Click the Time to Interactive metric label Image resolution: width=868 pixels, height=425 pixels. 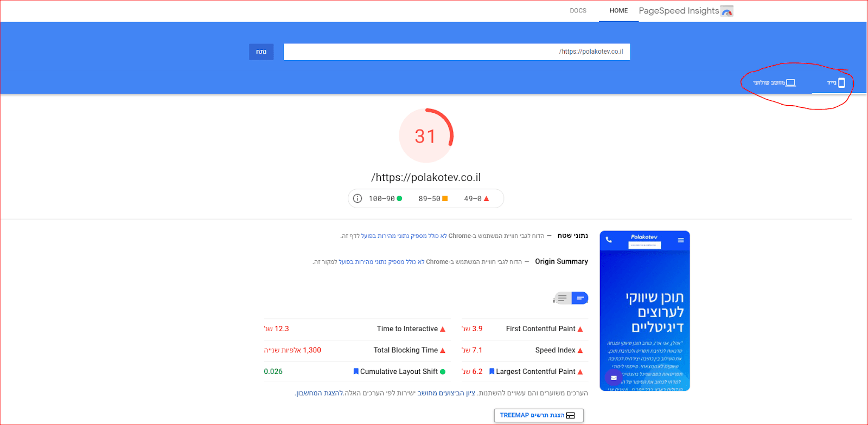[x=407, y=329]
